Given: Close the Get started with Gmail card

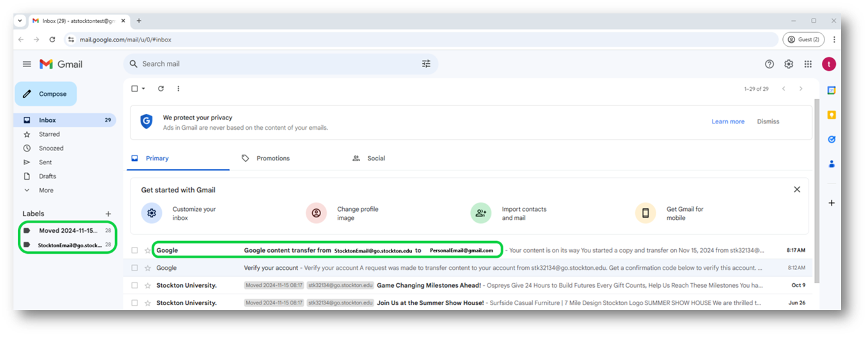Looking at the screenshot, I should (x=797, y=189).
